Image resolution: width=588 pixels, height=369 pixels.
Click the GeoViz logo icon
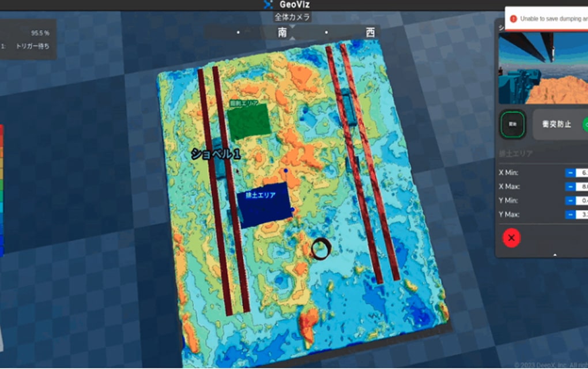[268, 5]
